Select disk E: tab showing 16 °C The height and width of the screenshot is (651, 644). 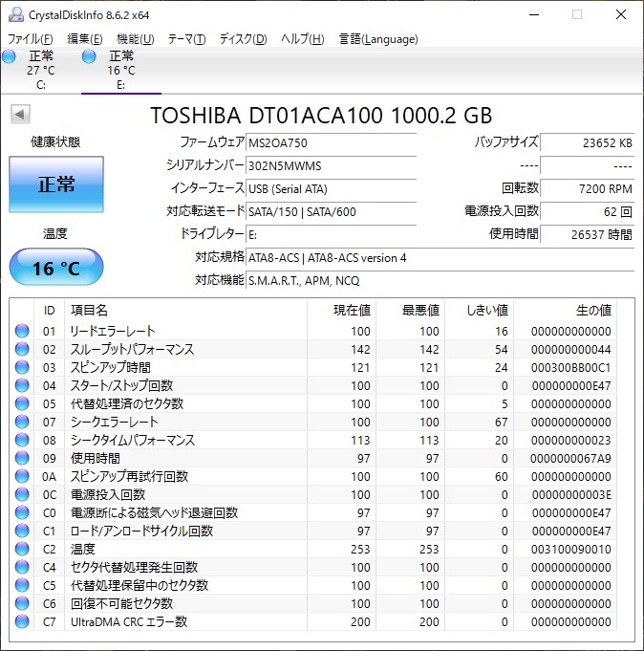click(x=121, y=70)
